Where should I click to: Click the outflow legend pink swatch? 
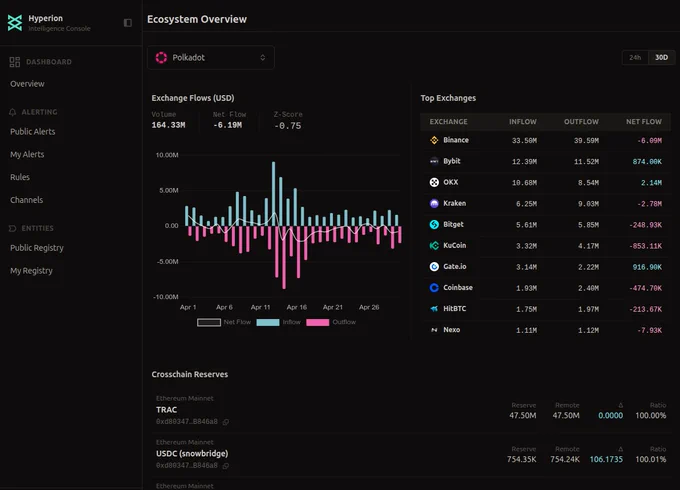(317, 322)
